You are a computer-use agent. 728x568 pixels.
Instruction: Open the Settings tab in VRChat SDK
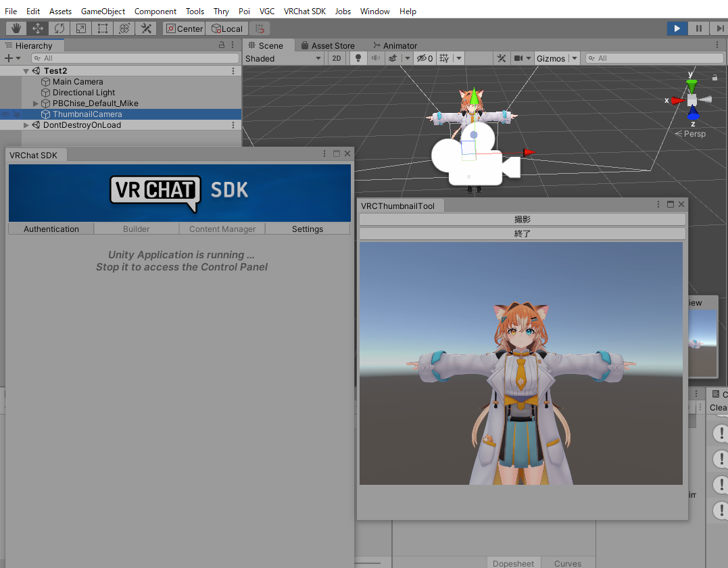tap(308, 229)
